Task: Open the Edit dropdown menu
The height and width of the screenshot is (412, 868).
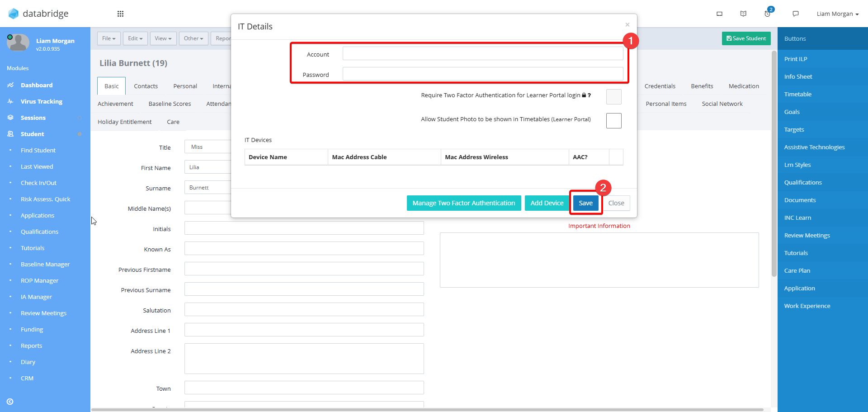Action: click(135, 38)
